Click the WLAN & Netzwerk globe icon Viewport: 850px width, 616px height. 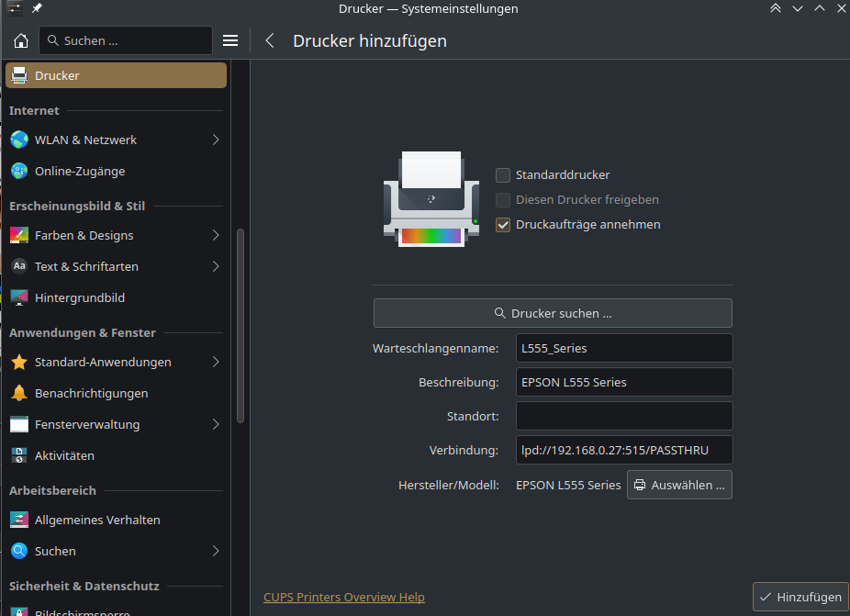[x=19, y=140]
